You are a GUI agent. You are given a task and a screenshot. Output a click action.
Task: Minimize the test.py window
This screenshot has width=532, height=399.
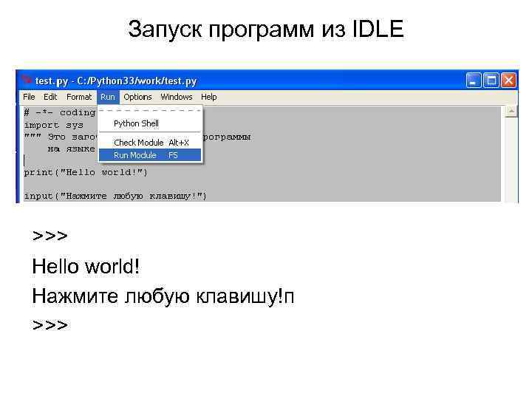pyautogui.click(x=474, y=81)
